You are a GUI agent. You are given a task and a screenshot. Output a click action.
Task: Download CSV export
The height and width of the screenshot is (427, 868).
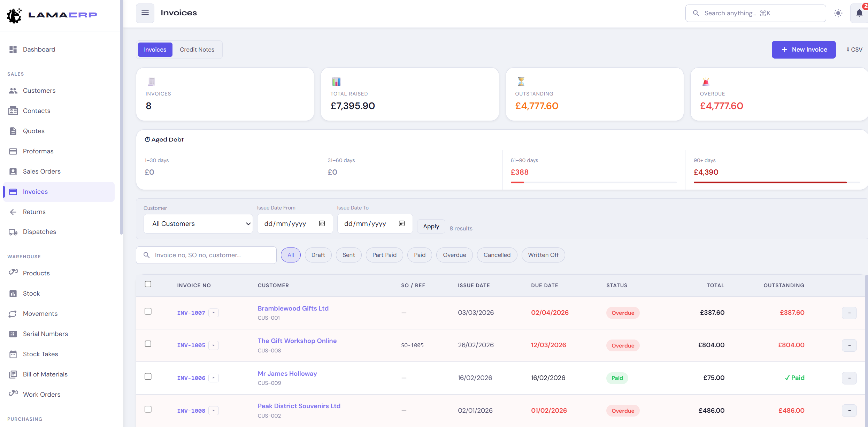coord(854,49)
